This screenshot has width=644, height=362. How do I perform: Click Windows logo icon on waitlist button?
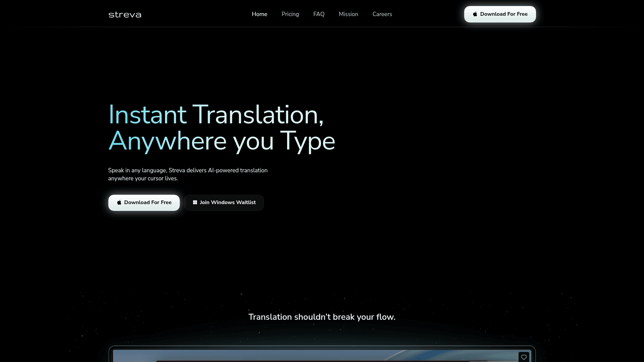pos(195,202)
